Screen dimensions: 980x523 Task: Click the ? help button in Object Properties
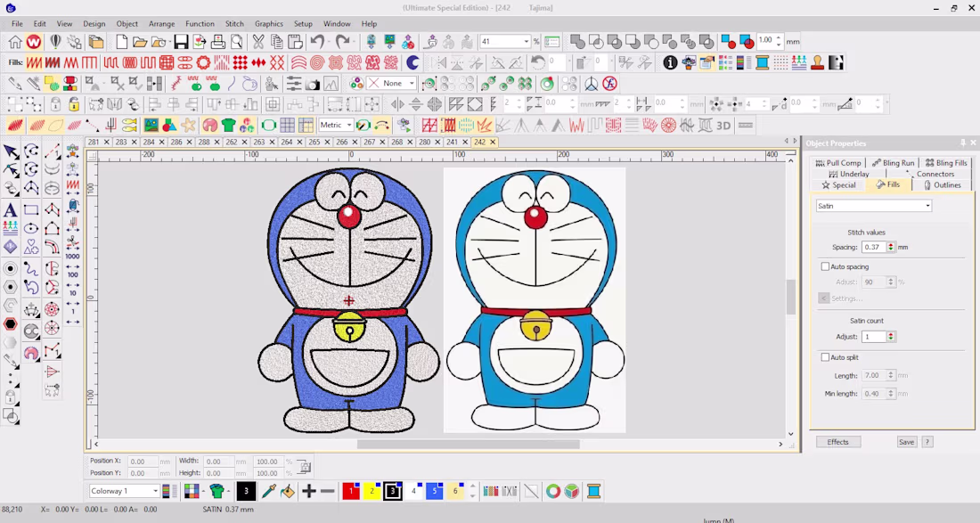927,442
